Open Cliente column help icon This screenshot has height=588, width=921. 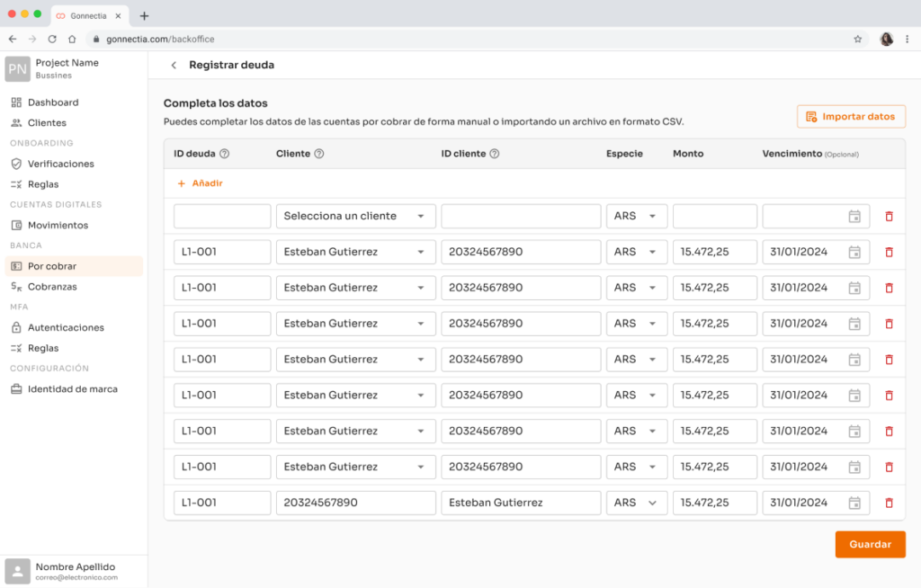[x=319, y=154]
